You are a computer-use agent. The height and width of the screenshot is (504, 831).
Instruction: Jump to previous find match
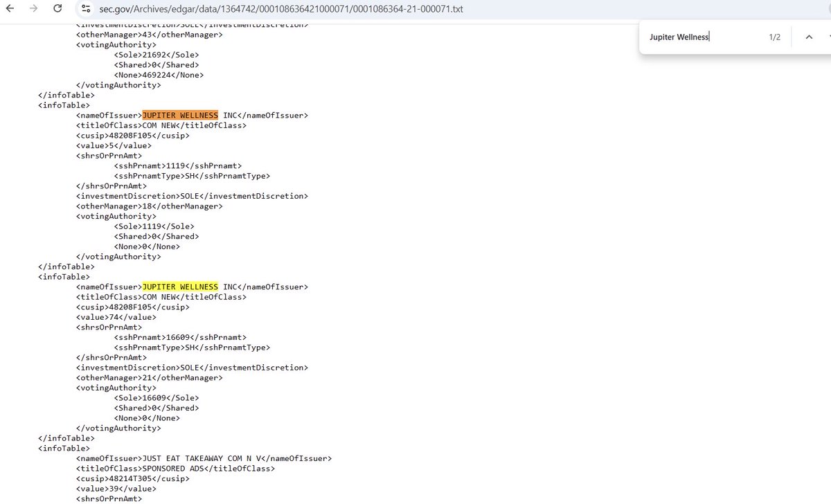[x=808, y=37]
